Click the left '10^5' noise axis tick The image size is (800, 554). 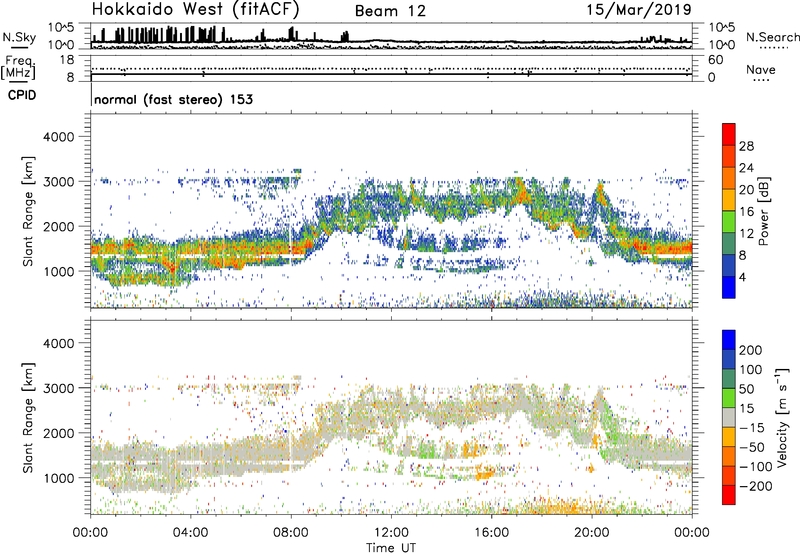(61, 28)
